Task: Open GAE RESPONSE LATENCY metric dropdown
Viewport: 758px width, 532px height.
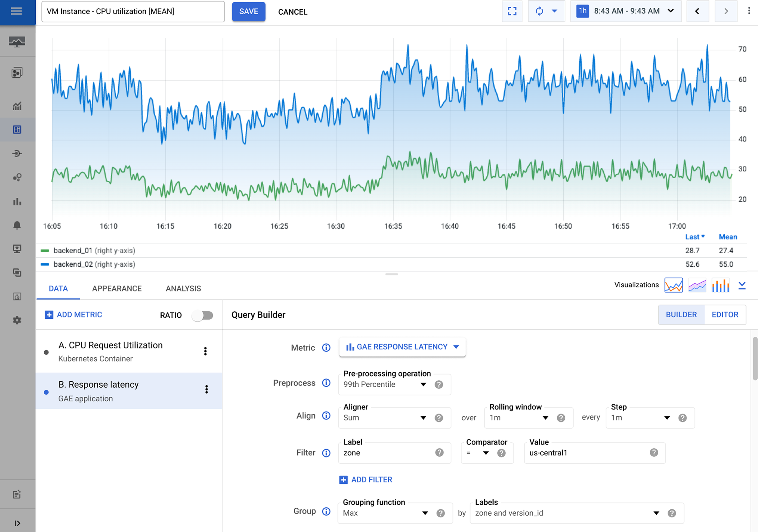Action: tap(402, 347)
